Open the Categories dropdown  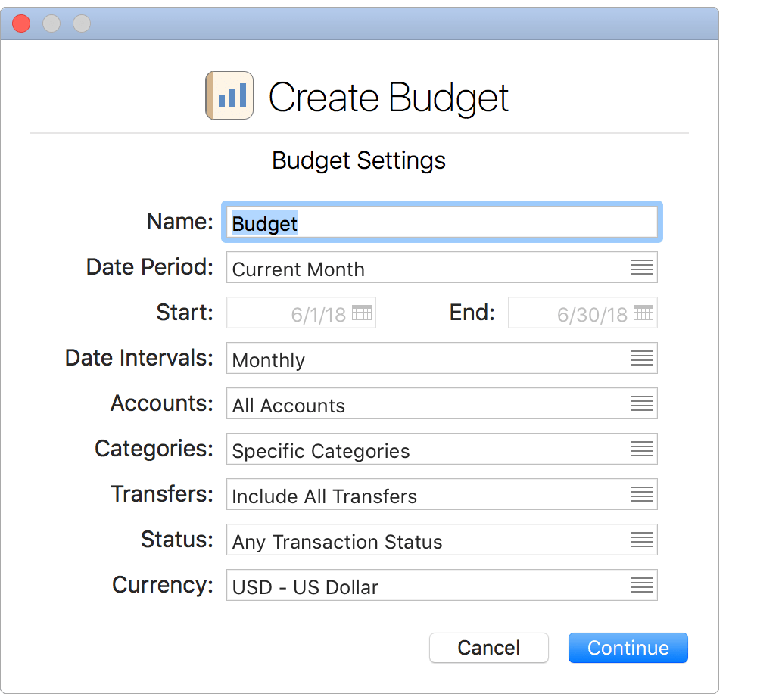[x=442, y=449]
